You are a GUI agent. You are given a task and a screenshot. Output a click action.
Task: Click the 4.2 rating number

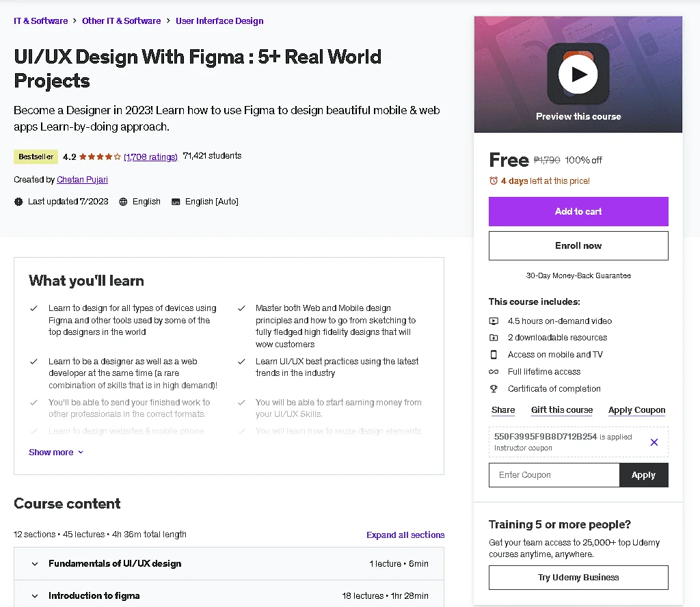click(x=70, y=157)
